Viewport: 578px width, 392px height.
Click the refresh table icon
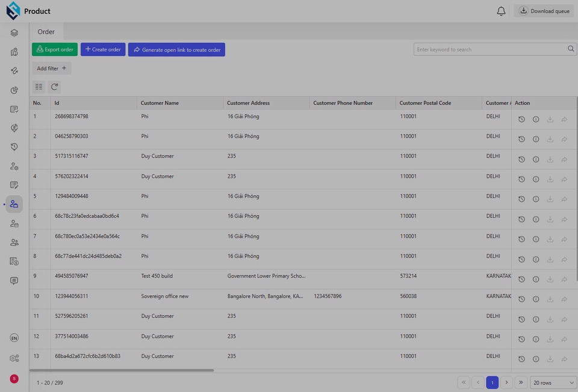click(54, 87)
